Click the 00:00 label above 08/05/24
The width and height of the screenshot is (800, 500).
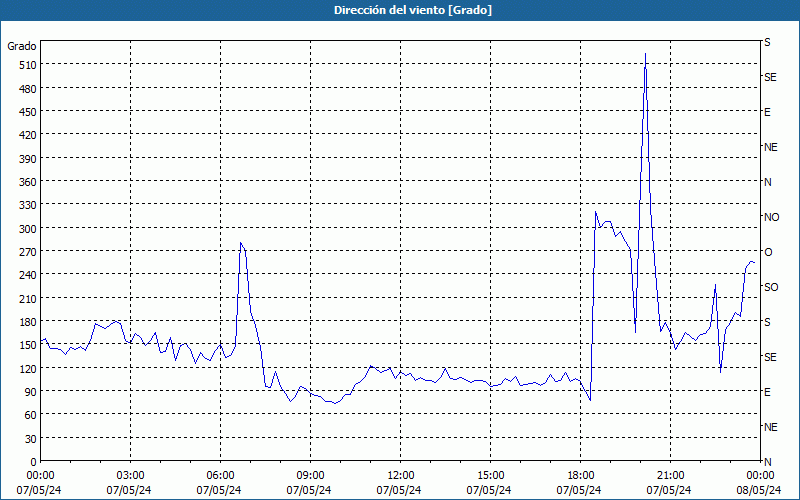[x=761, y=476]
